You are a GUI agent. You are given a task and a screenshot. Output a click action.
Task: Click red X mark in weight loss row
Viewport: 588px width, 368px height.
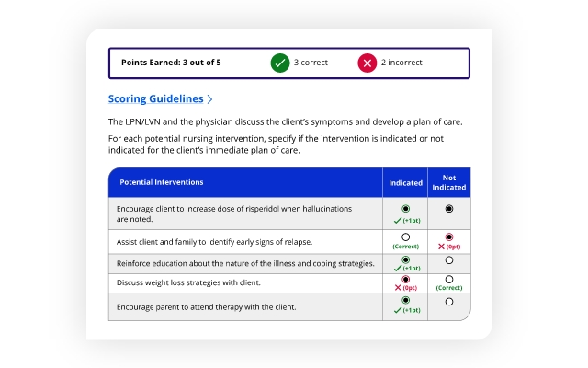(397, 287)
